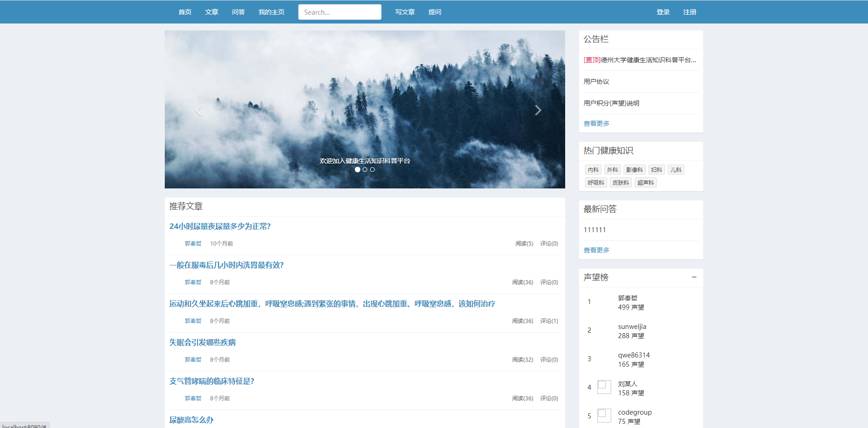The height and width of the screenshot is (428, 868).
Task: Open the carousel banner image
Action: [x=365, y=109]
